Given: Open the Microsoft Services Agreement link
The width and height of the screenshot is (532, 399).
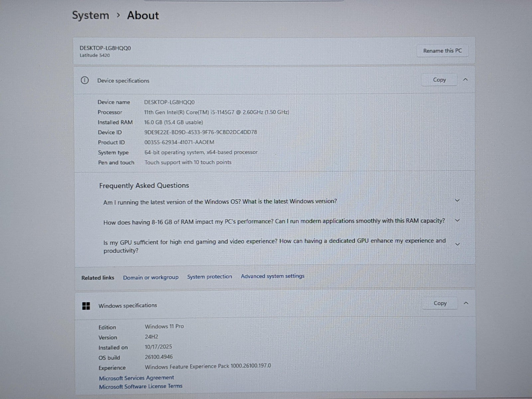Looking at the screenshot, I should click(x=136, y=378).
